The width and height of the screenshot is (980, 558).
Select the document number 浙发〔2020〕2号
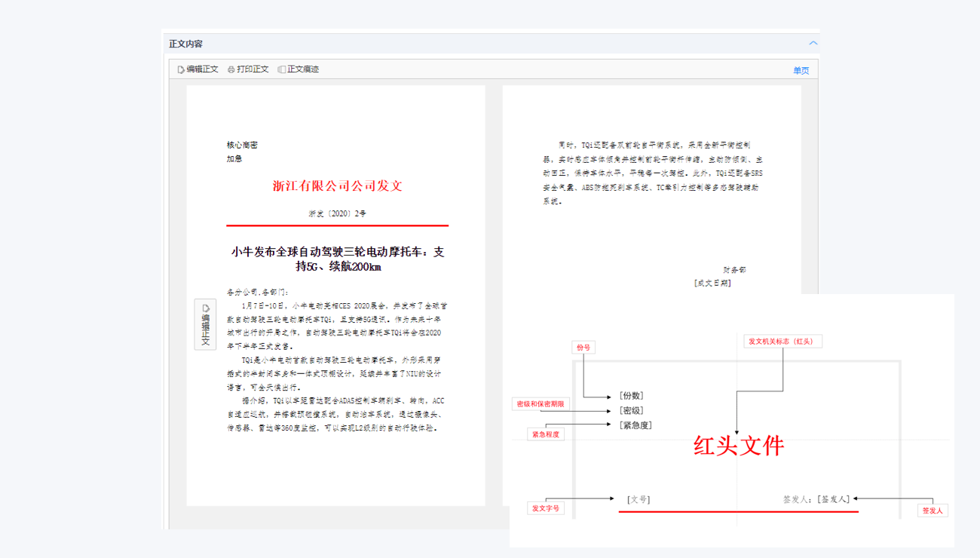pos(337,213)
